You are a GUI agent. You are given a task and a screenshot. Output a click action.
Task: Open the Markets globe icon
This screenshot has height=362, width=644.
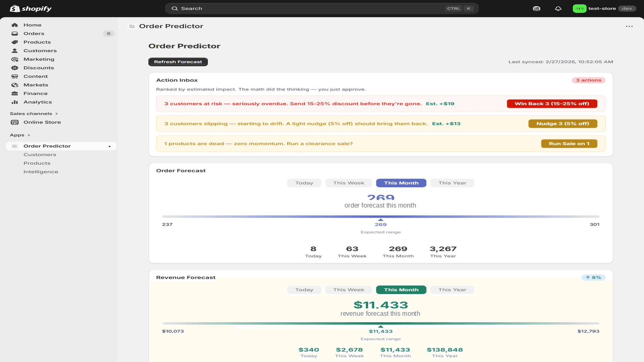(15, 85)
